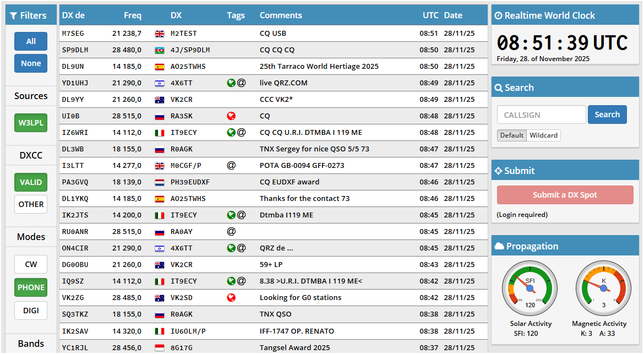Click the @ icon on RA0AY row

click(231, 231)
